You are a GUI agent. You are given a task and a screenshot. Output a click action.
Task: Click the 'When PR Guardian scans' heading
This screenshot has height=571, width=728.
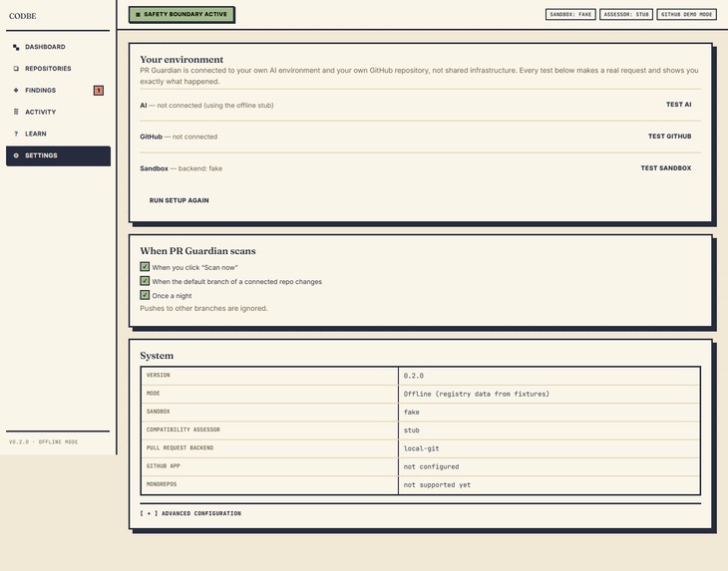tap(197, 251)
